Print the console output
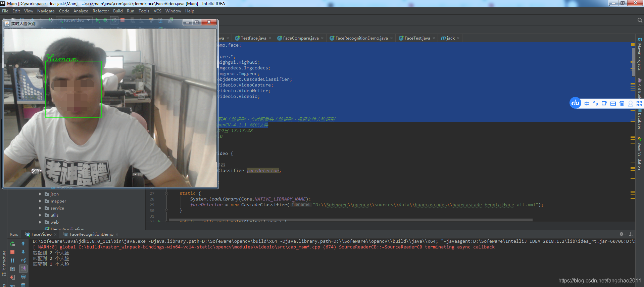 pos(23,277)
